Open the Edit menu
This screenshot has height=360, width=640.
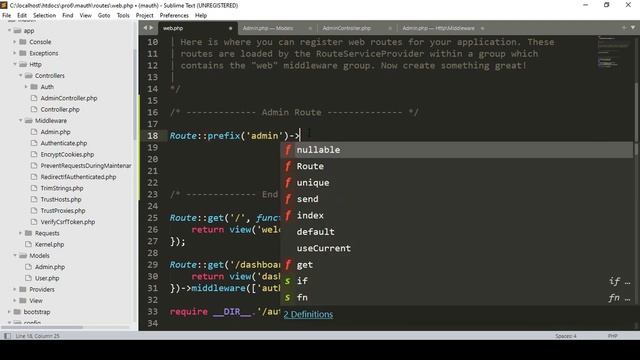pos(22,15)
